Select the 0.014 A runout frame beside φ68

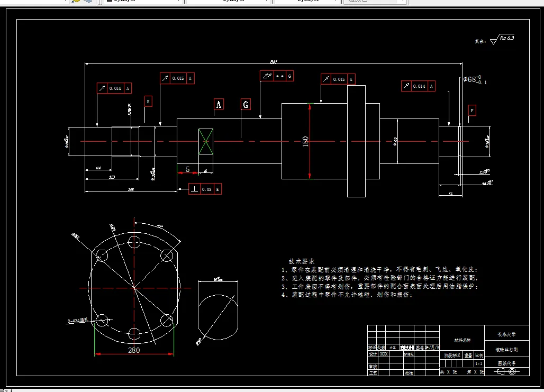pos(418,86)
